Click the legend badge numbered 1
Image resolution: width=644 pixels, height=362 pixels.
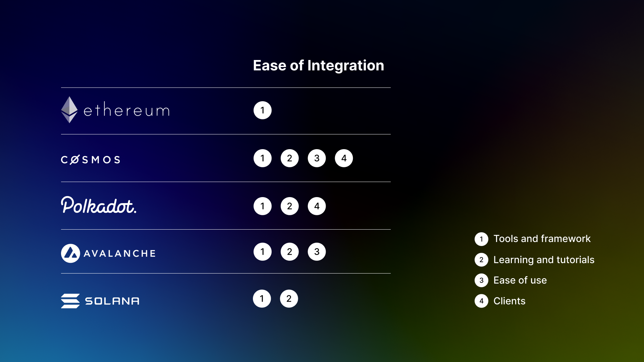point(481,239)
